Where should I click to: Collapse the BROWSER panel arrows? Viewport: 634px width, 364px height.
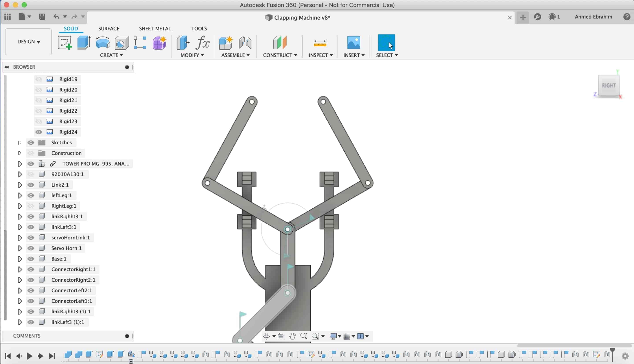click(7, 67)
